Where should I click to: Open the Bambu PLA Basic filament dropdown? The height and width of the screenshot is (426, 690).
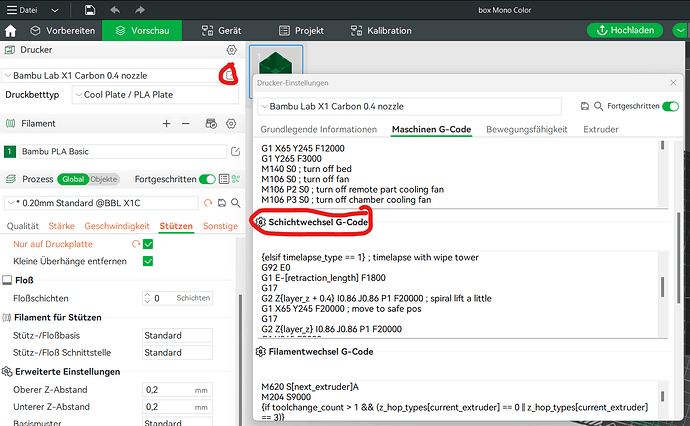123,151
